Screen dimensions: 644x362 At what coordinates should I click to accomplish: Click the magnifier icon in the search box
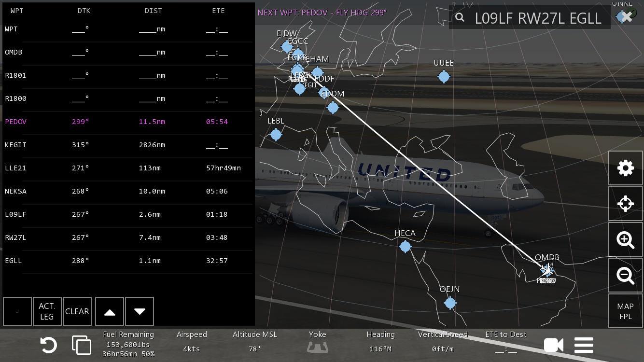pyautogui.click(x=460, y=18)
